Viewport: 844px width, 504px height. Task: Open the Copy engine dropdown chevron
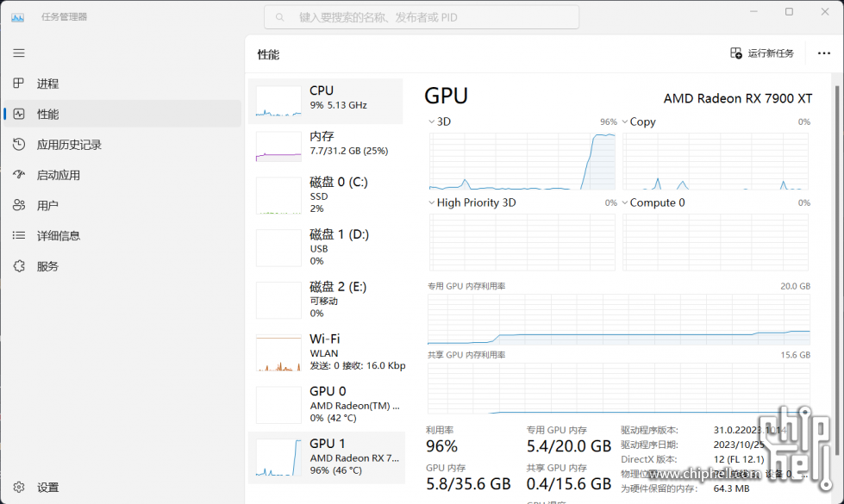tap(625, 122)
